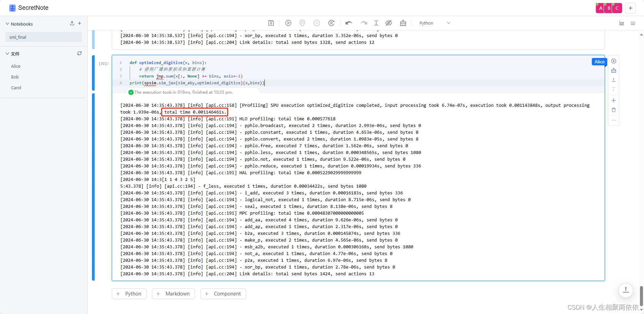Restart the kernel with the R icon
The width and height of the screenshot is (644, 314).
point(331,23)
